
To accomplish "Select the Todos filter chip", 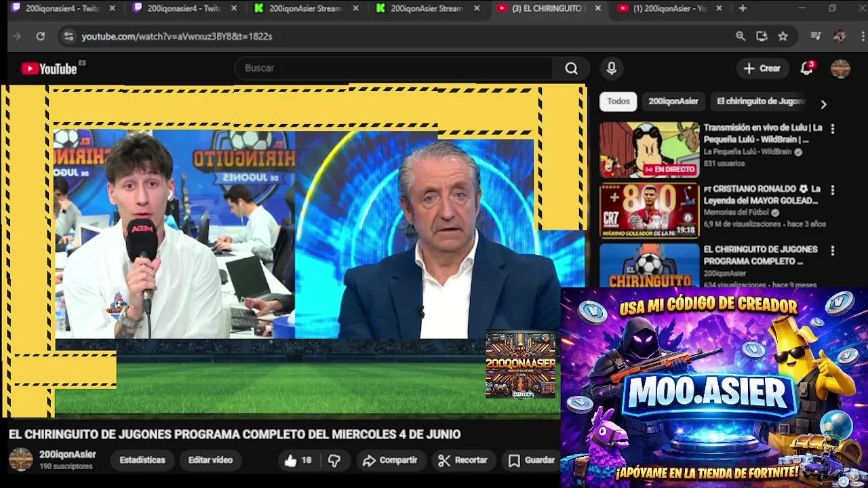I will pos(618,101).
